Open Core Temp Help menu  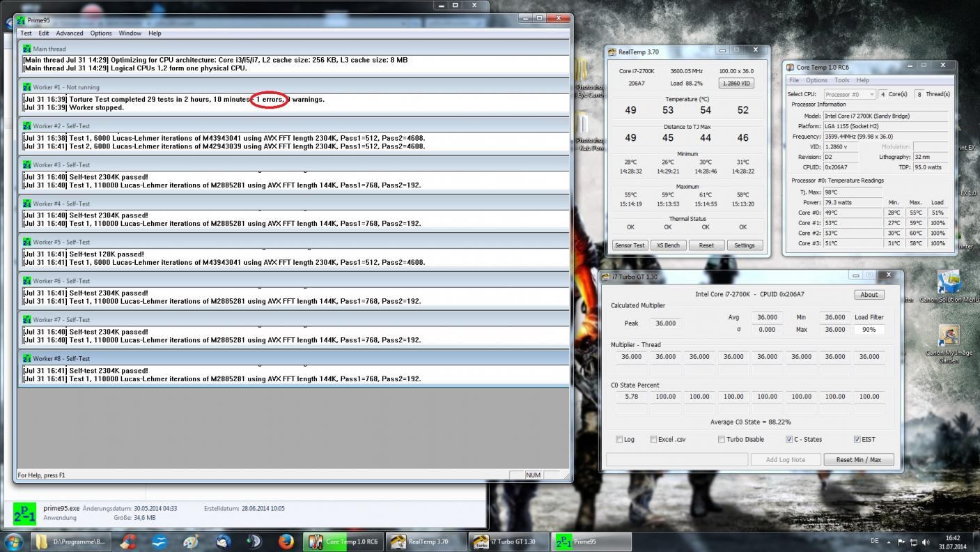point(862,80)
